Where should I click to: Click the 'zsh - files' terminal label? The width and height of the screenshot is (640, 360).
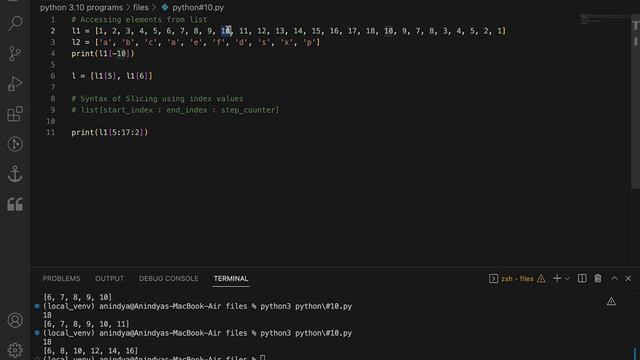tap(517, 278)
